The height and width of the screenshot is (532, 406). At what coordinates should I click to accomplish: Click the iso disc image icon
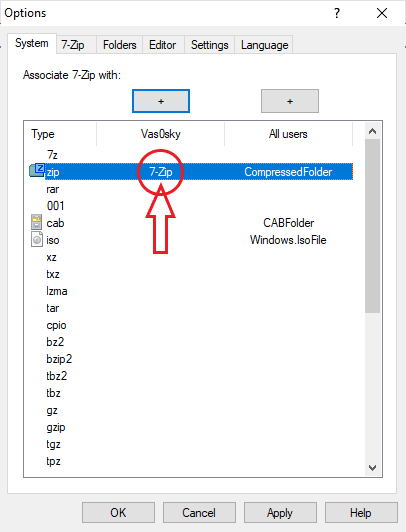click(37, 240)
